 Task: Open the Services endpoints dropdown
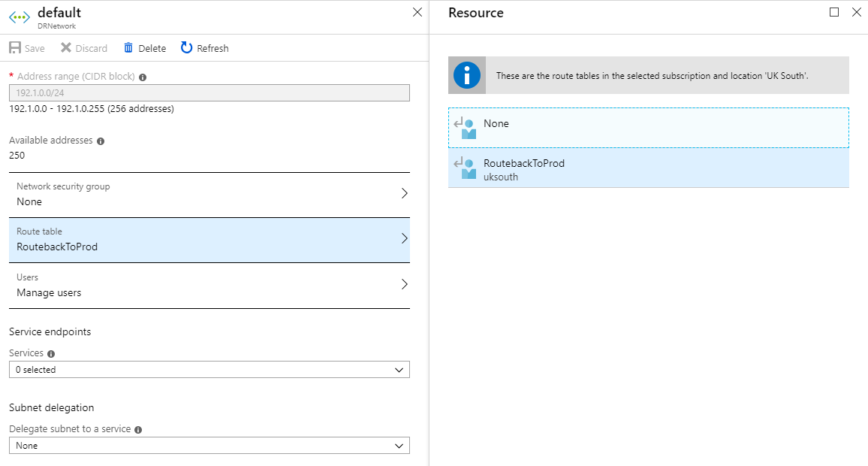(x=209, y=370)
